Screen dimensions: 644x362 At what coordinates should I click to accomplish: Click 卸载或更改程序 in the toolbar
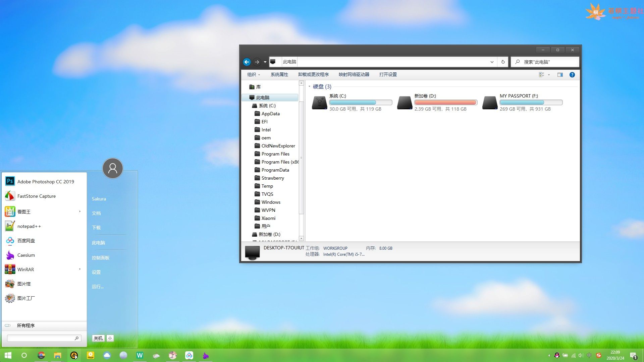[313, 75]
